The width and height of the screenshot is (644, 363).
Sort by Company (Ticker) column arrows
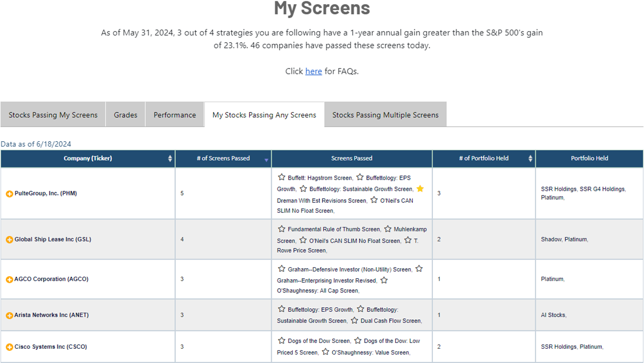pyautogui.click(x=170, y=159)
